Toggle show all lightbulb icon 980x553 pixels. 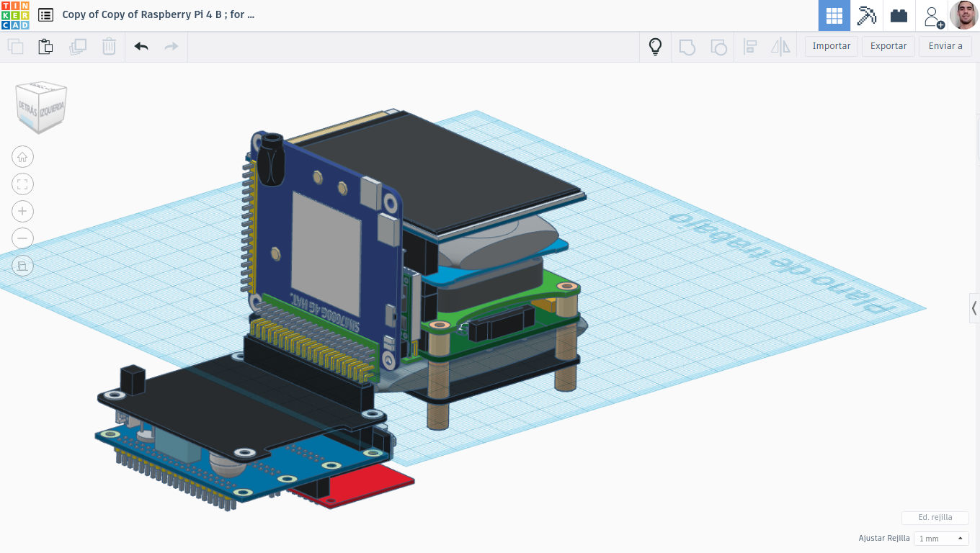(x=655, y=47)
